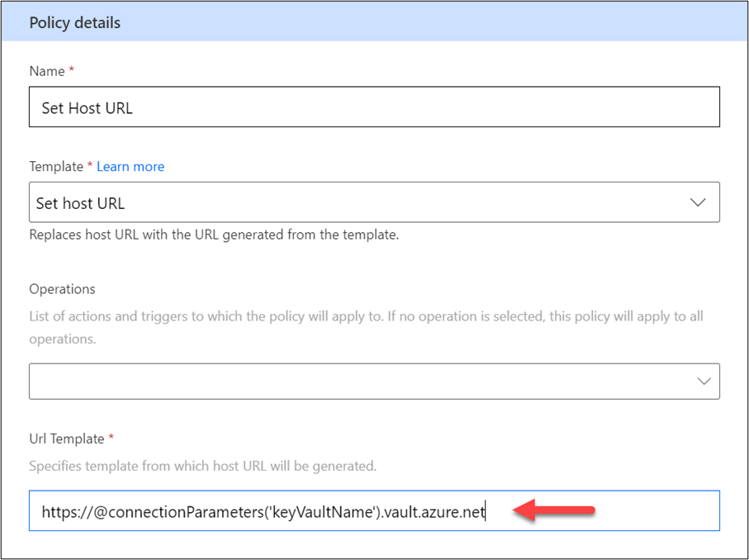Screen dimensions: 749x560
Task: Click the Url Template field label
Action: coord(66,440)
